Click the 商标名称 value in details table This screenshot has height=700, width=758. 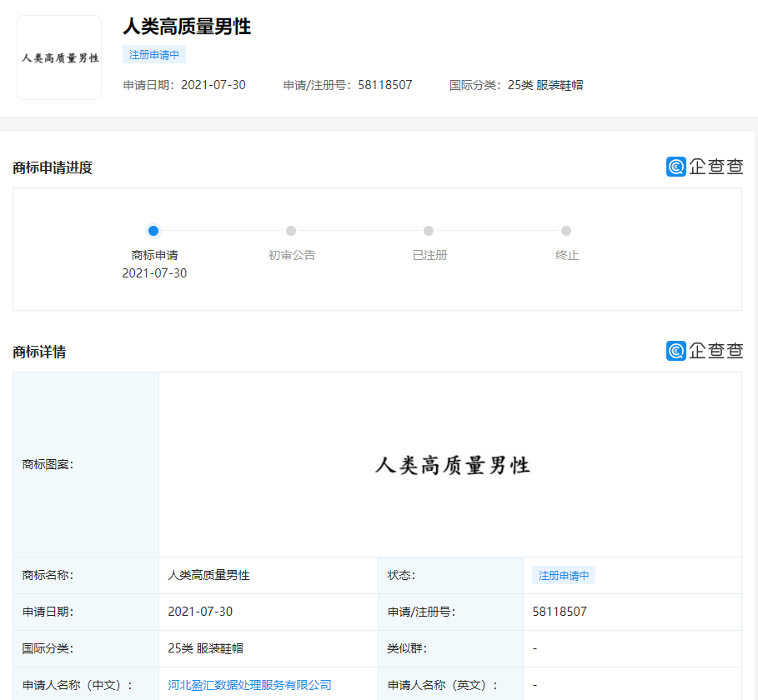click(x=208, y=575)
